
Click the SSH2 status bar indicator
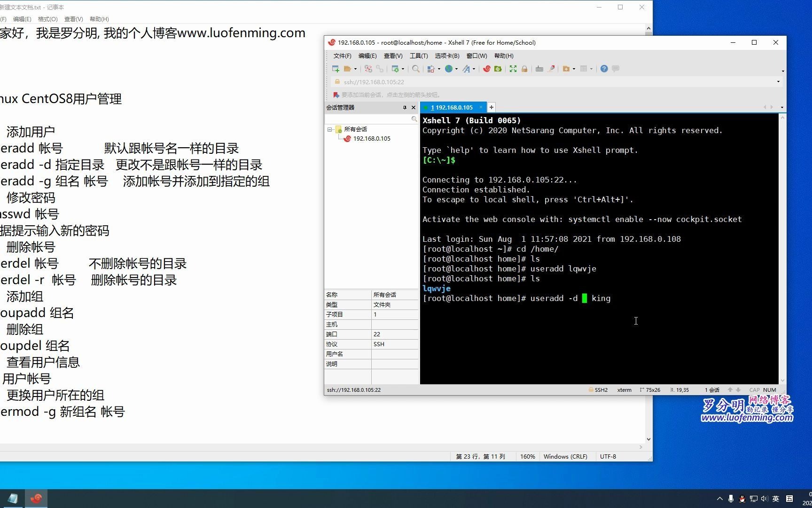(598, 390)
